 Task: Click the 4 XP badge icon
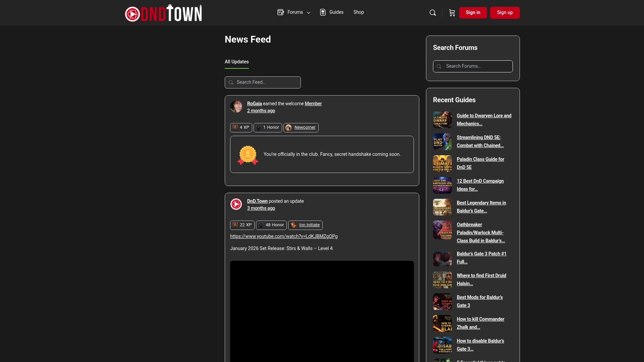(x=235, y=127)
